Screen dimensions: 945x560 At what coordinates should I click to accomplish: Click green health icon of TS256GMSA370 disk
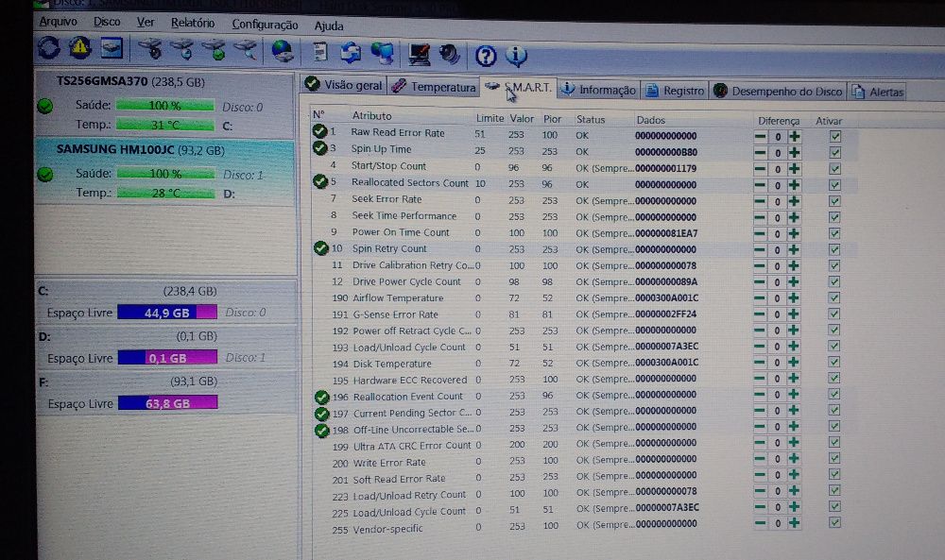[45, 107]
